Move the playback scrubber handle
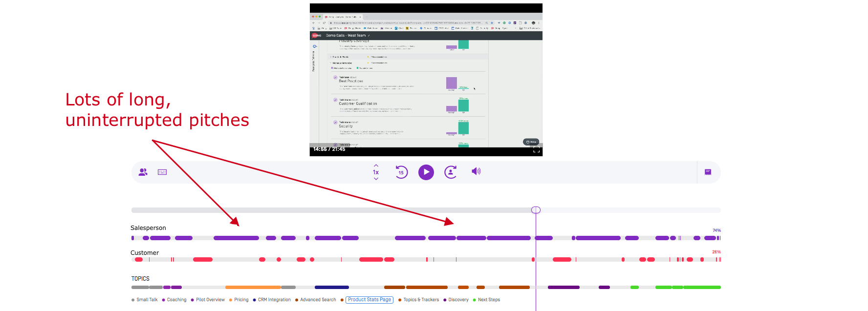Viewport: 868px width, 311px height. (x=536, y=210)
